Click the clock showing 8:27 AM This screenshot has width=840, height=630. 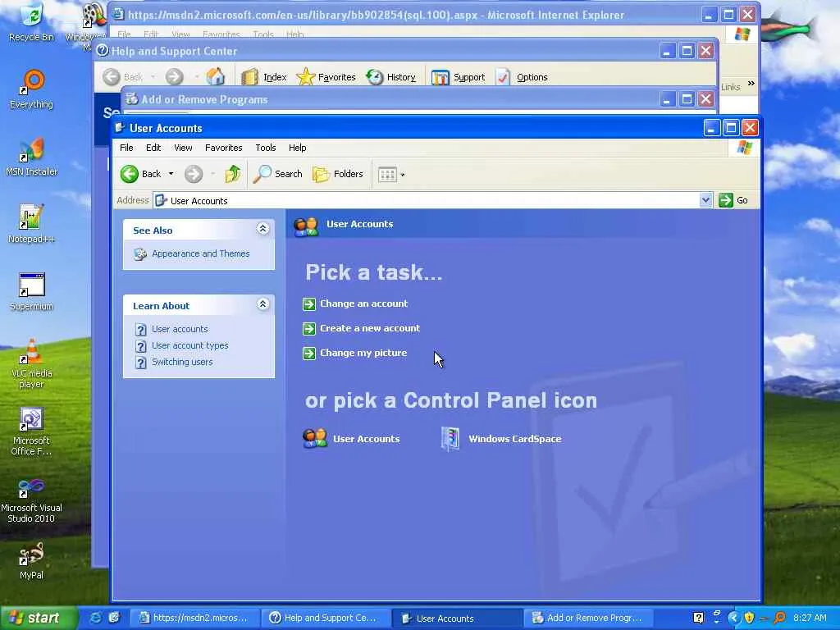(x=810, y=618)
